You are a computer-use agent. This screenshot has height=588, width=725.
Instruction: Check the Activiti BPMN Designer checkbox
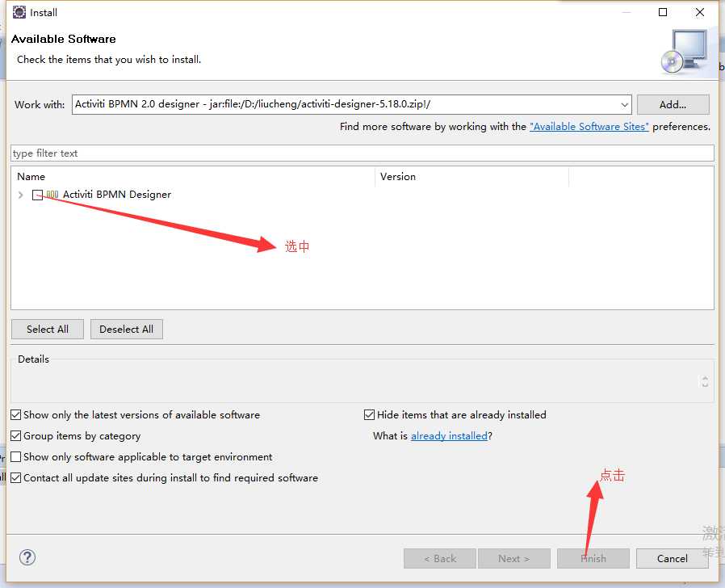point(37,195)
